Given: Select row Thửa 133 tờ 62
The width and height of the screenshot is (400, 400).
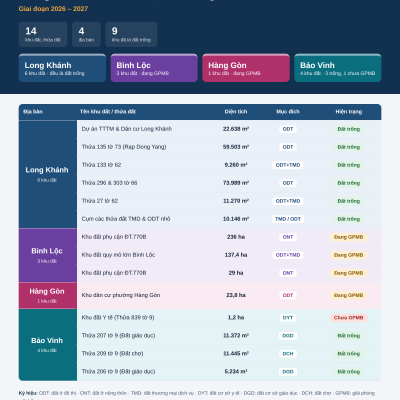Looking at the screenshot, I should [x=229, y=165].
